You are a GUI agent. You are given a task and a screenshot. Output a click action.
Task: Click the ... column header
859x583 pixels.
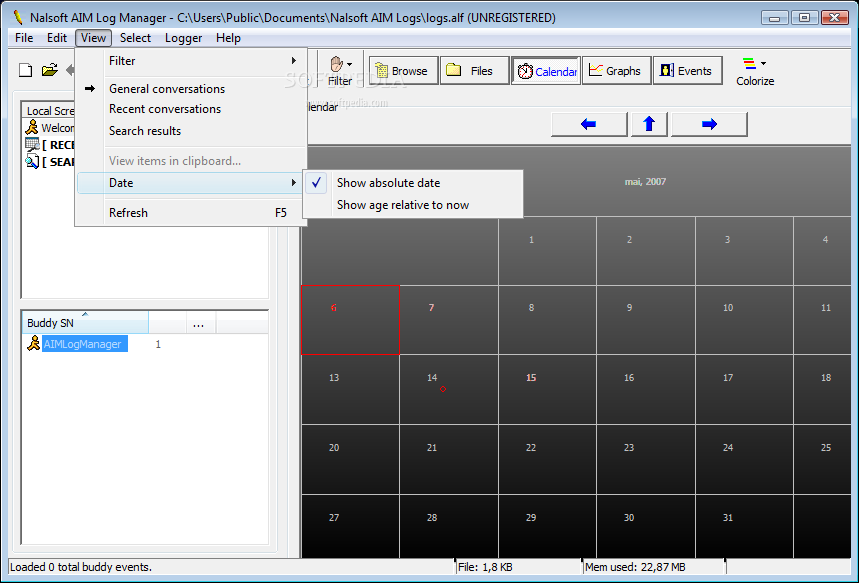click(x=201, y=323)
